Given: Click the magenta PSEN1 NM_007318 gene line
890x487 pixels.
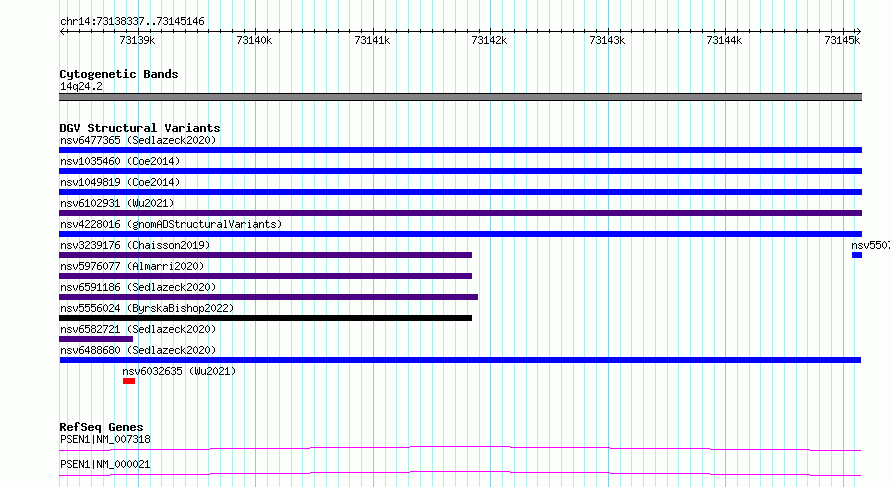Looking at the screenshot, I should 460,448.
